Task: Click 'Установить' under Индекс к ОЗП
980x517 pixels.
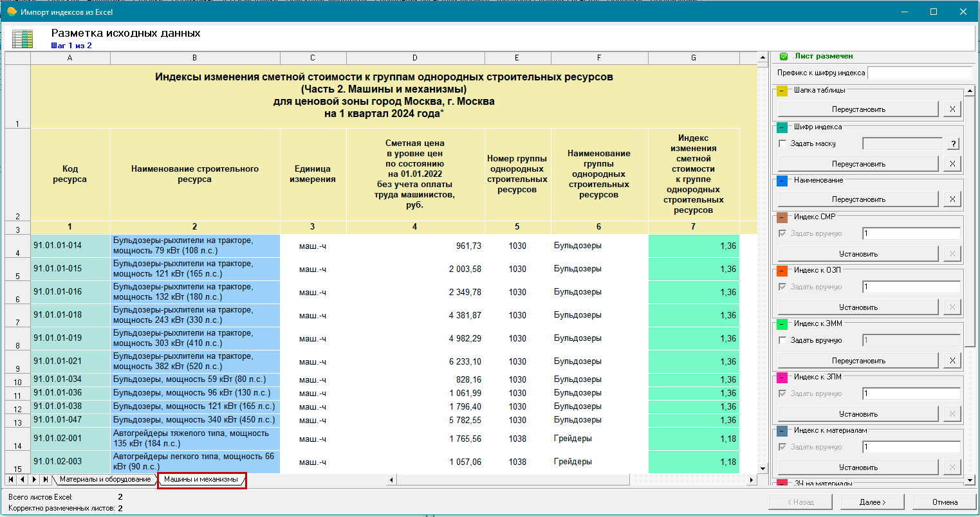Action: tap(858, 307)
